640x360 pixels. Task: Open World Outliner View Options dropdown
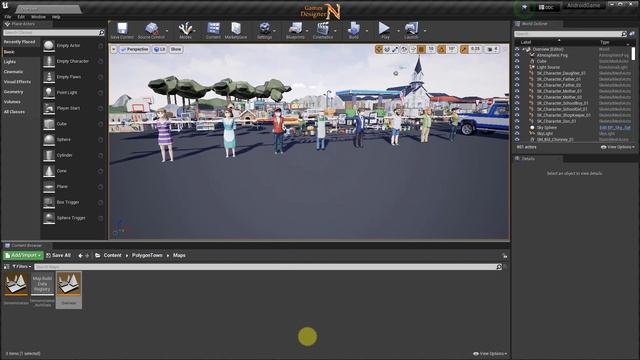pyautogui.click(x=618, y=147)
